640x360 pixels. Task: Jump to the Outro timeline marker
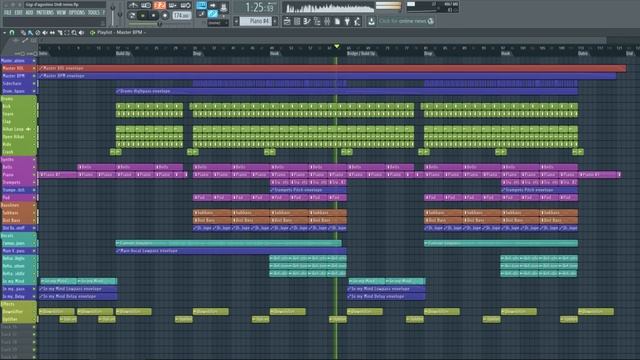(x=583, y=53)
